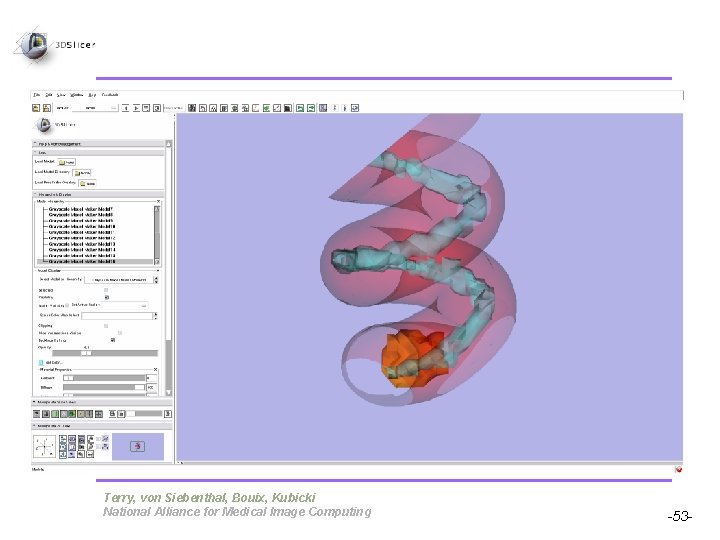
Task: Click the model hierarchy list scrollbar
Action: [x=157, y=235]
